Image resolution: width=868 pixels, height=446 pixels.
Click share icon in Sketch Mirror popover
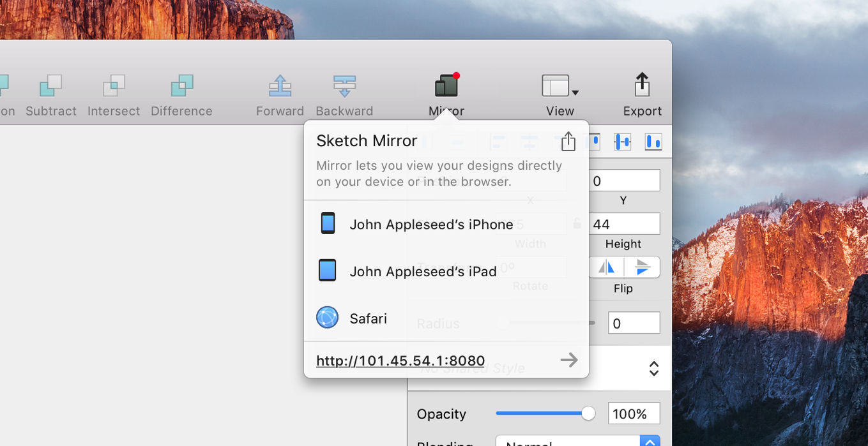(x=568, y=141)
